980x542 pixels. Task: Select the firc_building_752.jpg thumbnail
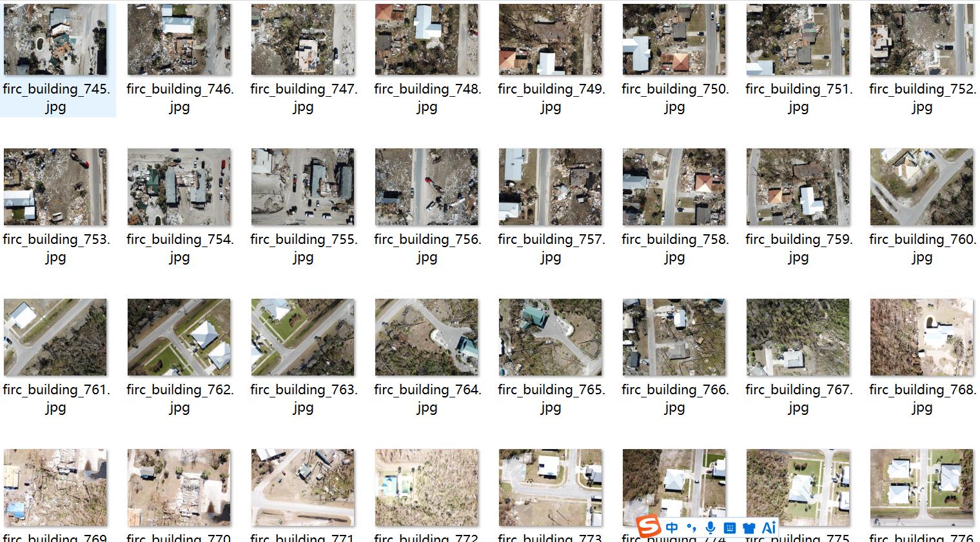[x=922, y=40]
